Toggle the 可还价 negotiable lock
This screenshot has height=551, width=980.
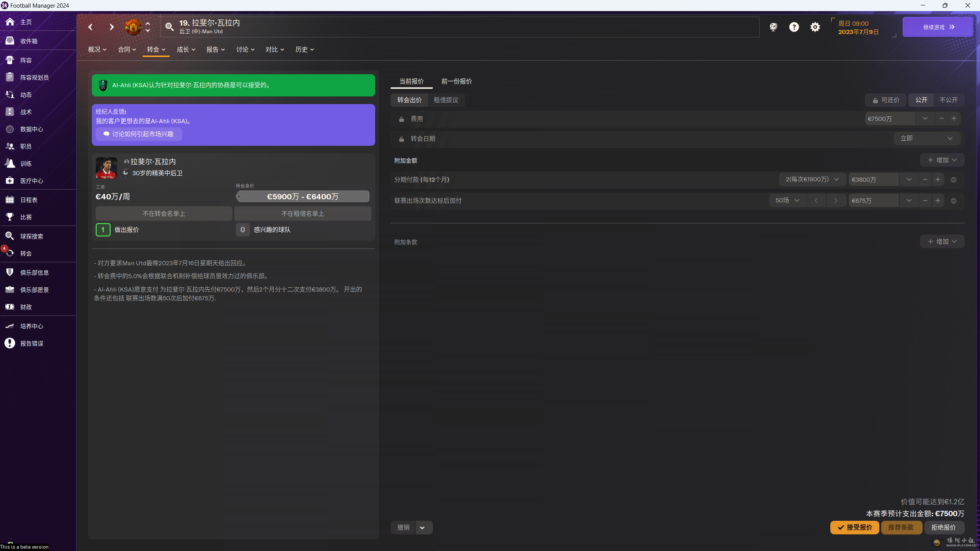885,100
